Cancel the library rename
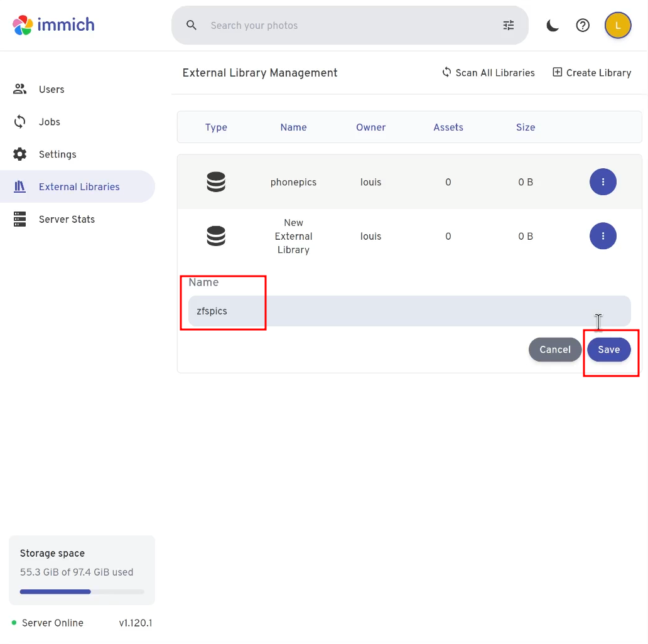Viewport: 648px width, 644px height. click(554, 350)
